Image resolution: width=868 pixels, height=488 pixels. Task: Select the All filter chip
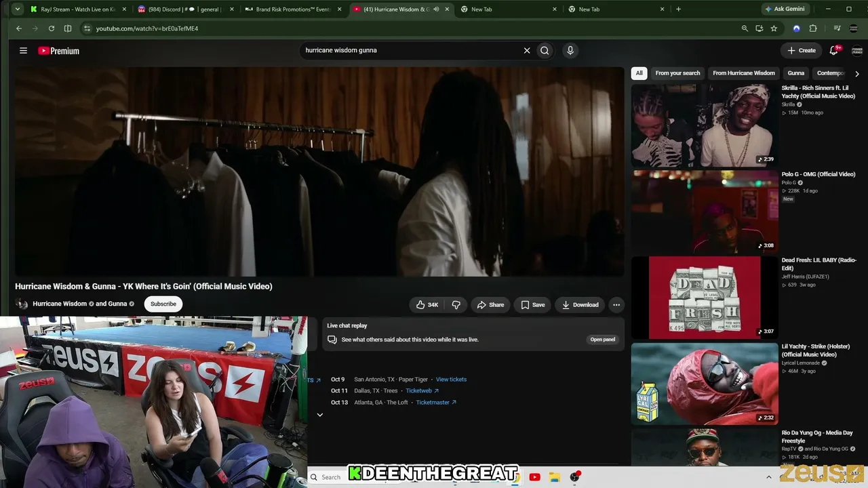tap(639, 73)
